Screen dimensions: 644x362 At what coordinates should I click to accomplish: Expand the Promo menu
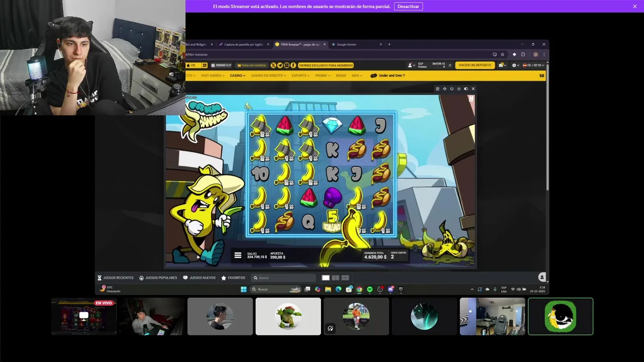coord(323,75)
